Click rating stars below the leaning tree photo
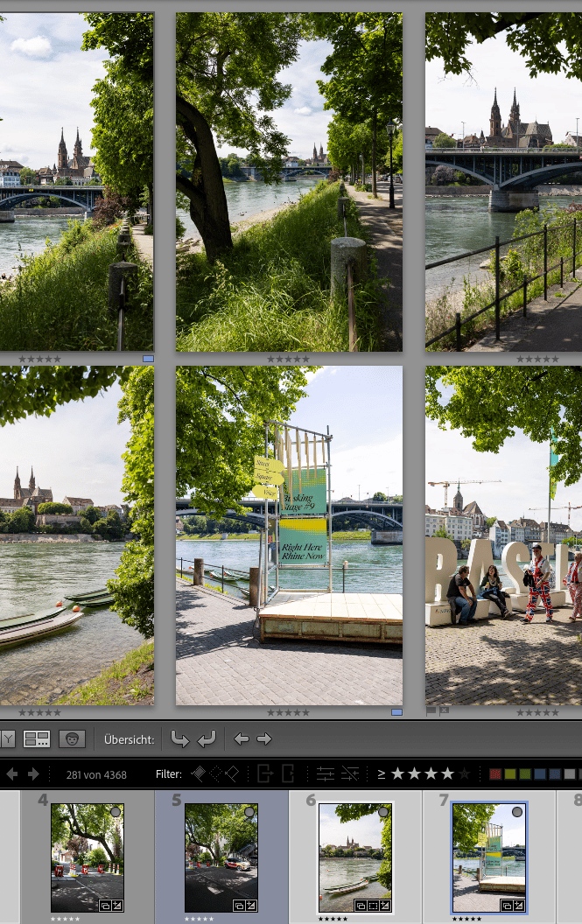Image resolution: width=582 pixels, height=924 pixels. 288,359
